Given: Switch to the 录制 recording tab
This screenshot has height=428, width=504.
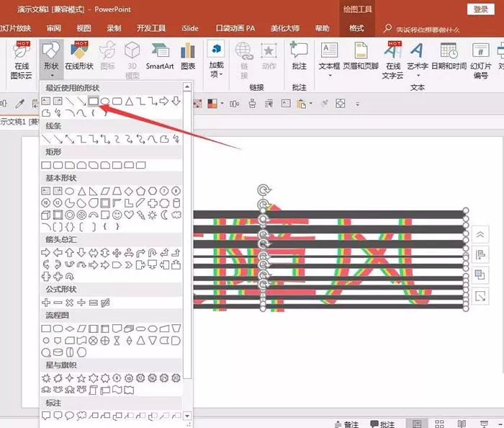Looking at the screenshot, I should pyautogui.click(x=114, y=28).
